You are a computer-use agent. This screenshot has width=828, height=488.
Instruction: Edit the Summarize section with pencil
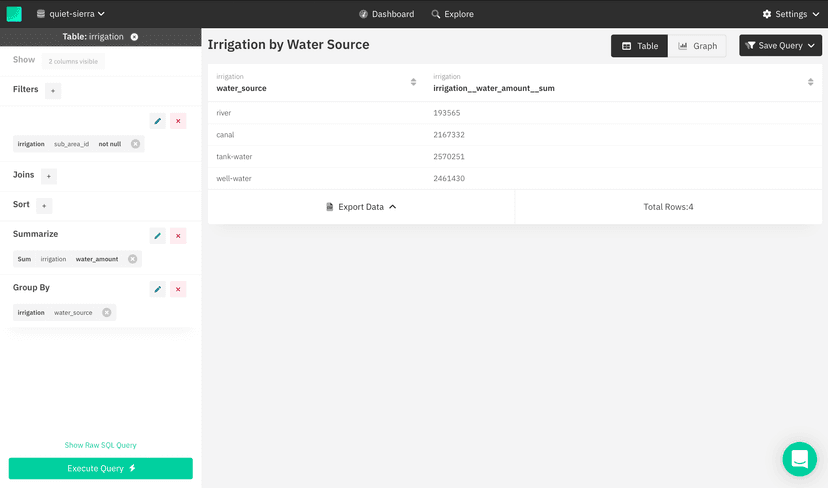tap(157, 236)
